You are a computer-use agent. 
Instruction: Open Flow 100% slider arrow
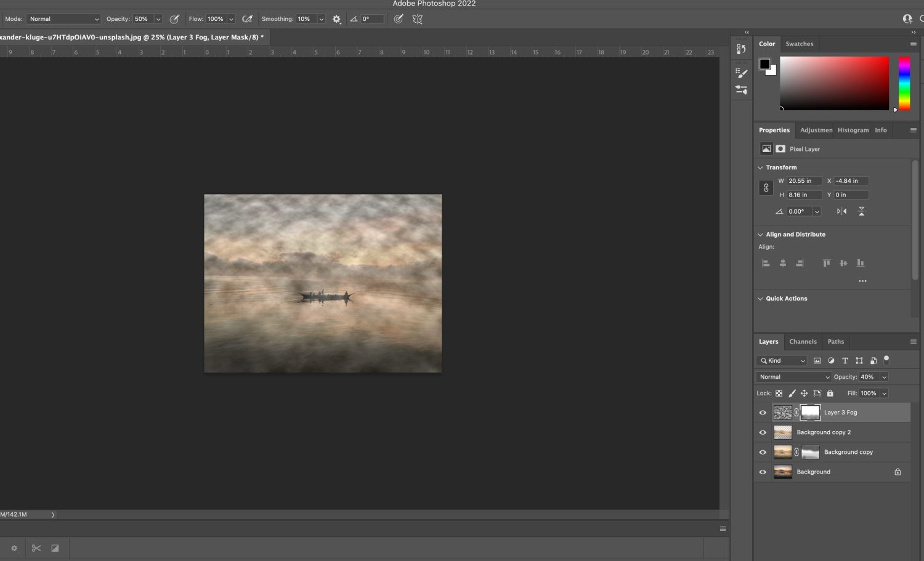coord(231,19)
